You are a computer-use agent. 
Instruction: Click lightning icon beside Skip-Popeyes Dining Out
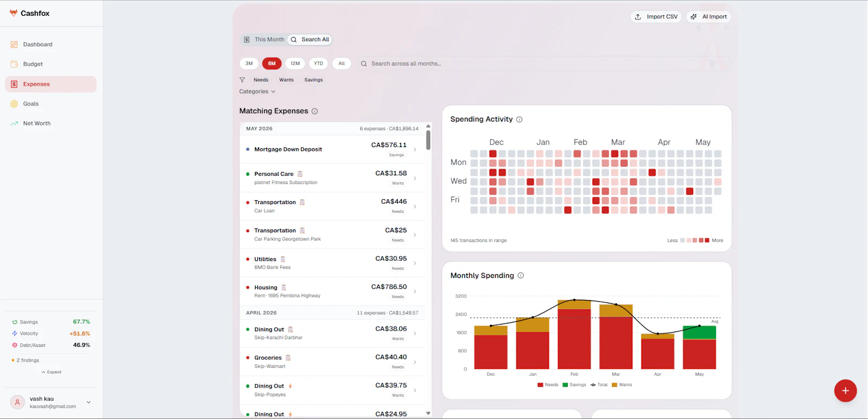(x=290, y=386)
